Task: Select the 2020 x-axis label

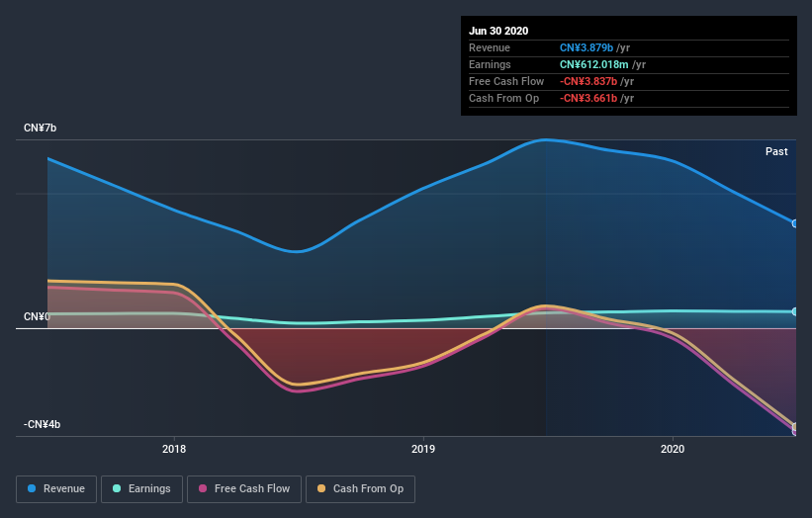Action: 673,449
